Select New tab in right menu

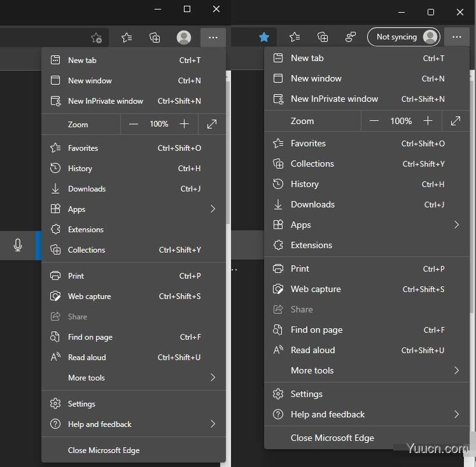pos(367,58)
